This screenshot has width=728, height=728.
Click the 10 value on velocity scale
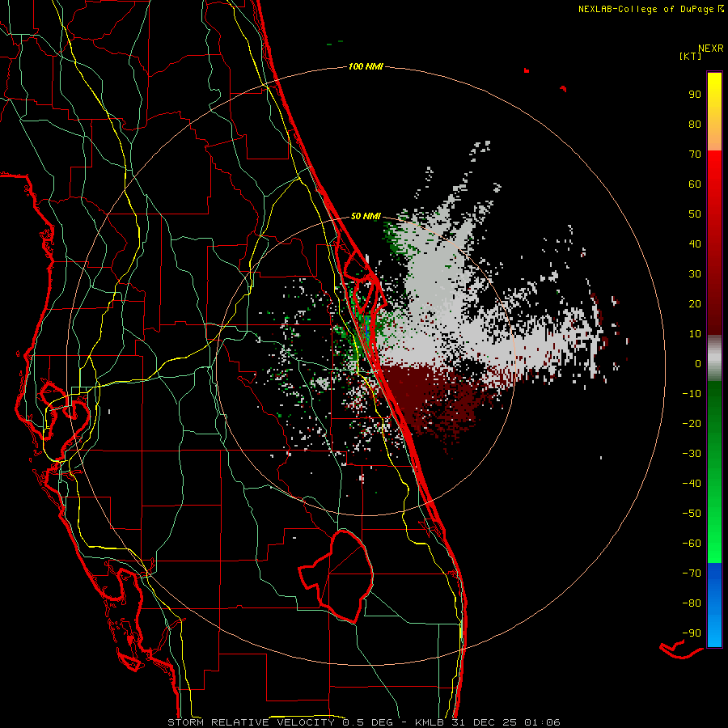tap(695, 334)
